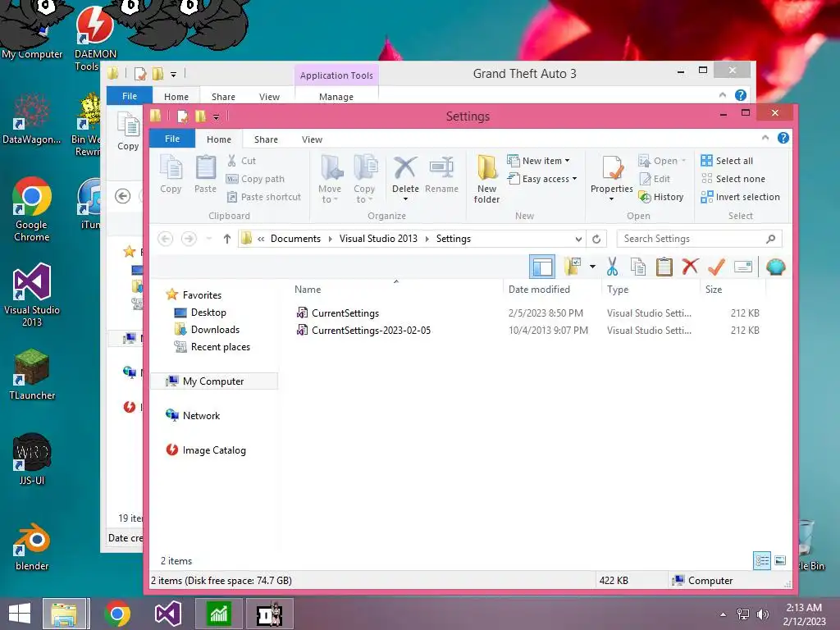The height and width of the screenshot is (630, 840).
Task: Click History in the Open group
Action: point(661,197)
